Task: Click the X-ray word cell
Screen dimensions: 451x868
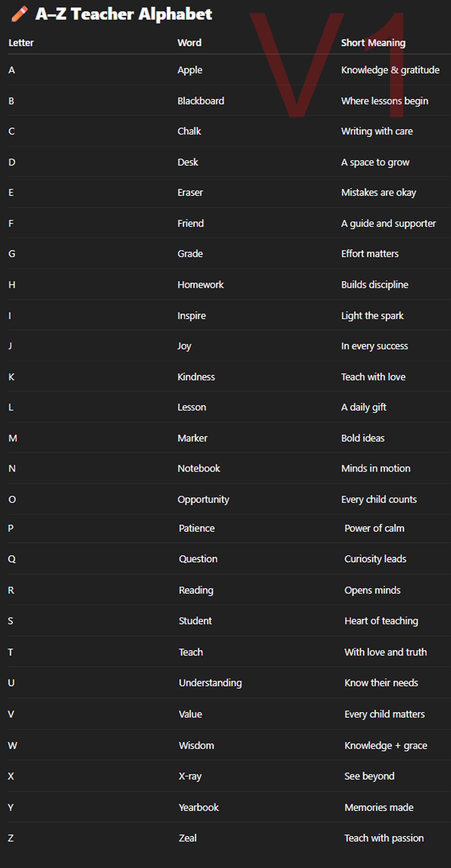Action: tap(190, 776)
